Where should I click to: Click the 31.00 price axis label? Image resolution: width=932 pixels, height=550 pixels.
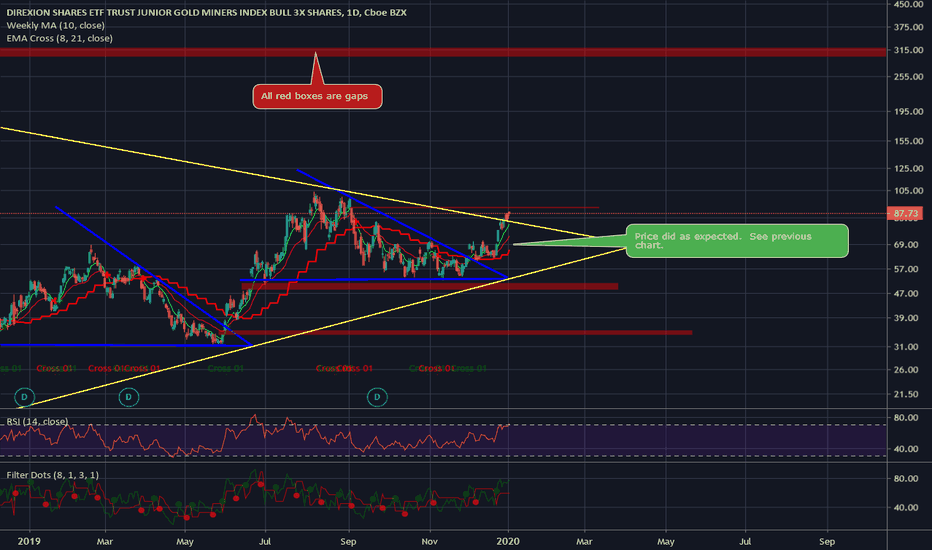coord(908,347)
